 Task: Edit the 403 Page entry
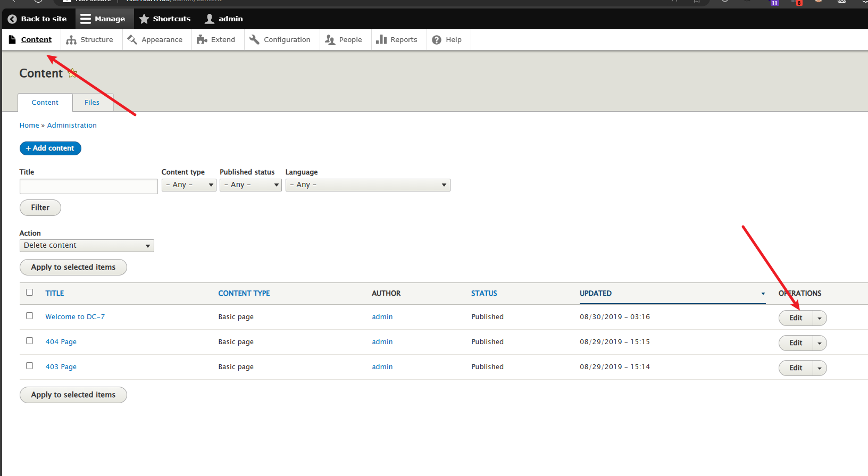(796, 368)
